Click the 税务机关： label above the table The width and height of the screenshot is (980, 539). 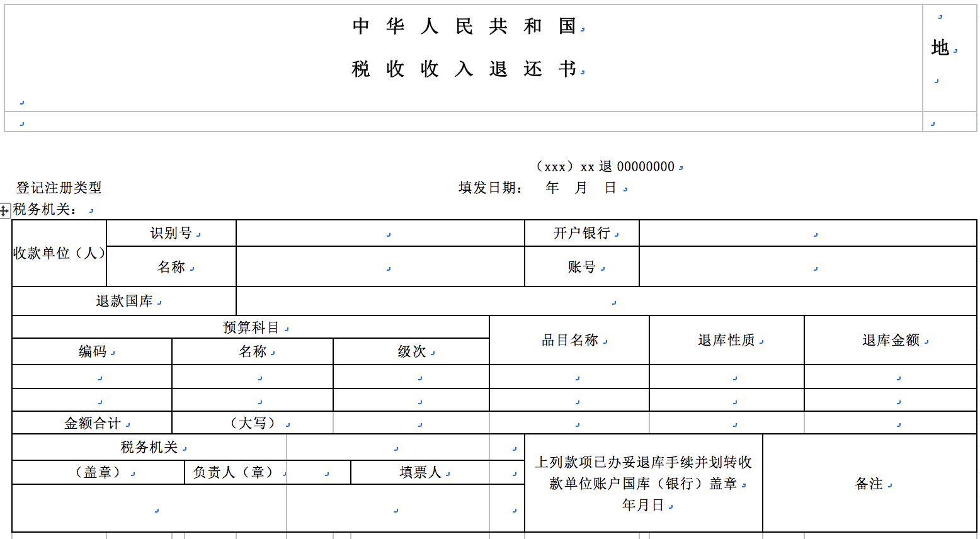(x=45, y=209)
